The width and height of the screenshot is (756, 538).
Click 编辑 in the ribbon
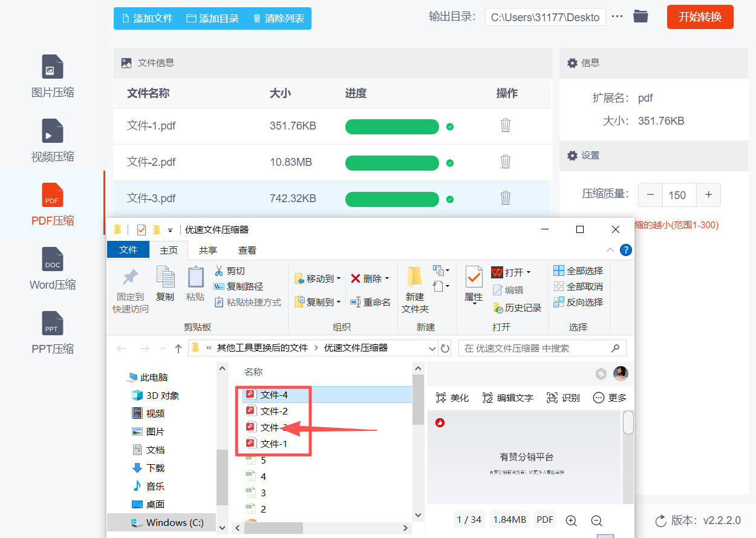[x=508, y=290]
